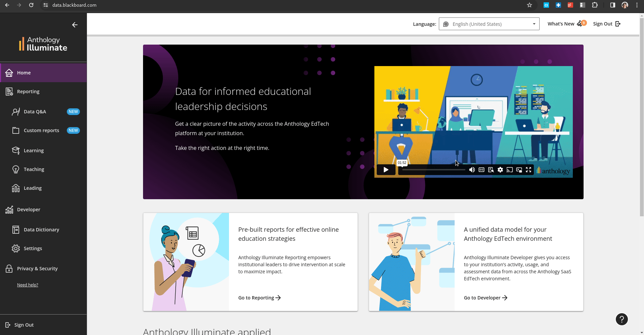Mute the video volume

[472, 170]
